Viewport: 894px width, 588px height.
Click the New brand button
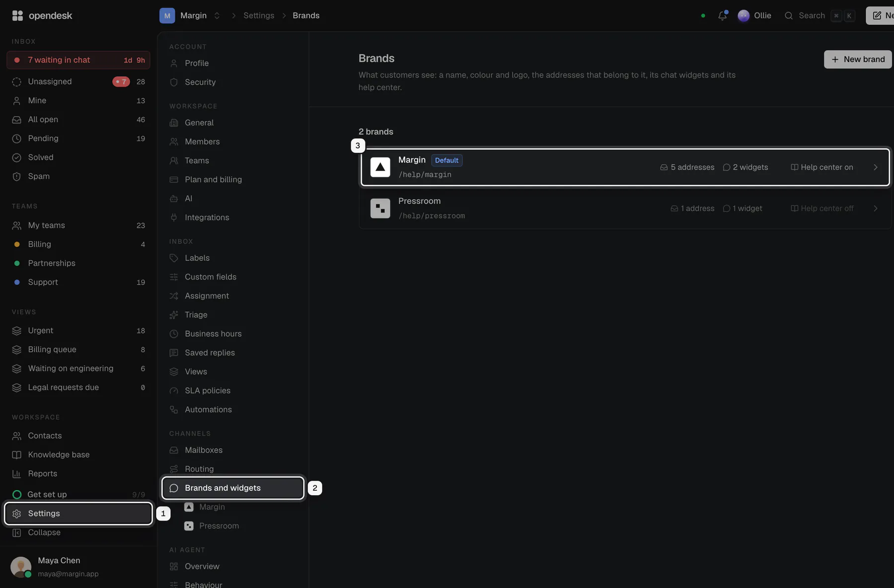tap(858, 60)
